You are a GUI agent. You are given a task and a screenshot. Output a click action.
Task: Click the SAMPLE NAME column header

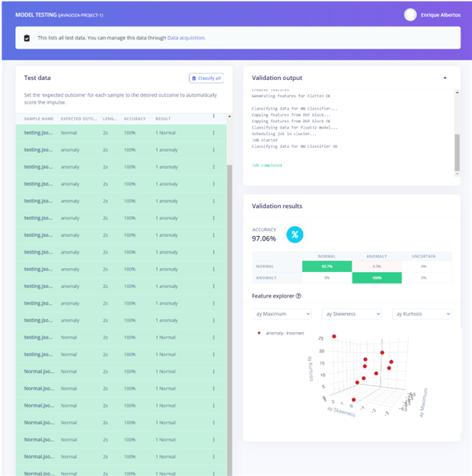tap(39, 119)
